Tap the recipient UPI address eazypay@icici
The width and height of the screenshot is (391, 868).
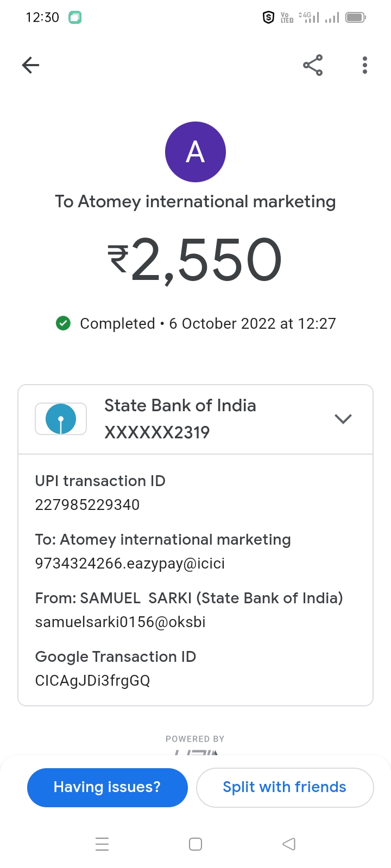[x=130, y=564]
